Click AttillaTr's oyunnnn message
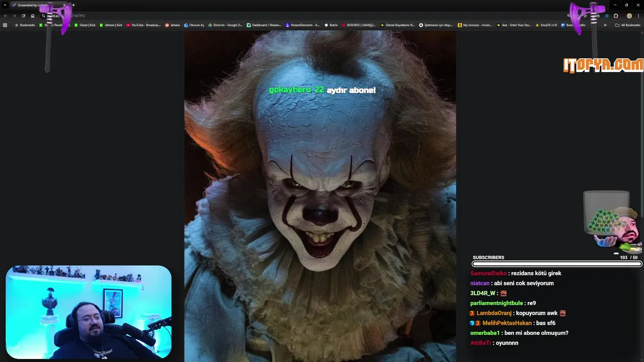644x362 pixels. coord(494,343)
